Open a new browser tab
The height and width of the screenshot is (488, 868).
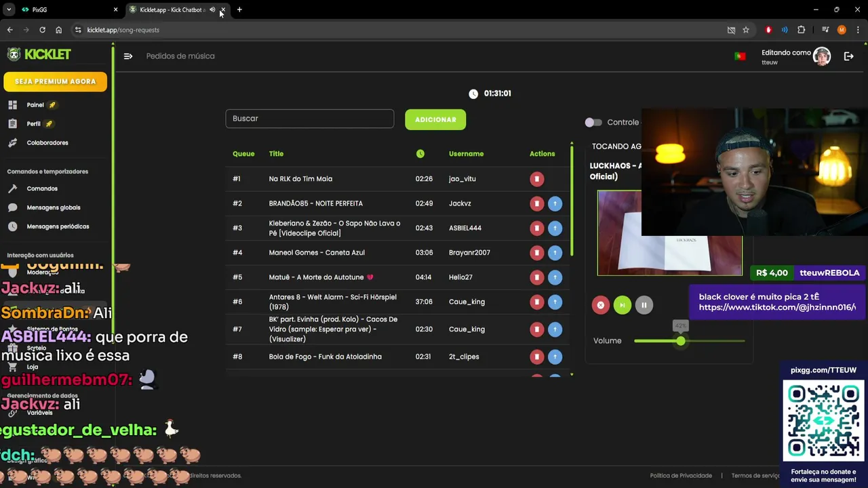(239, 9)
